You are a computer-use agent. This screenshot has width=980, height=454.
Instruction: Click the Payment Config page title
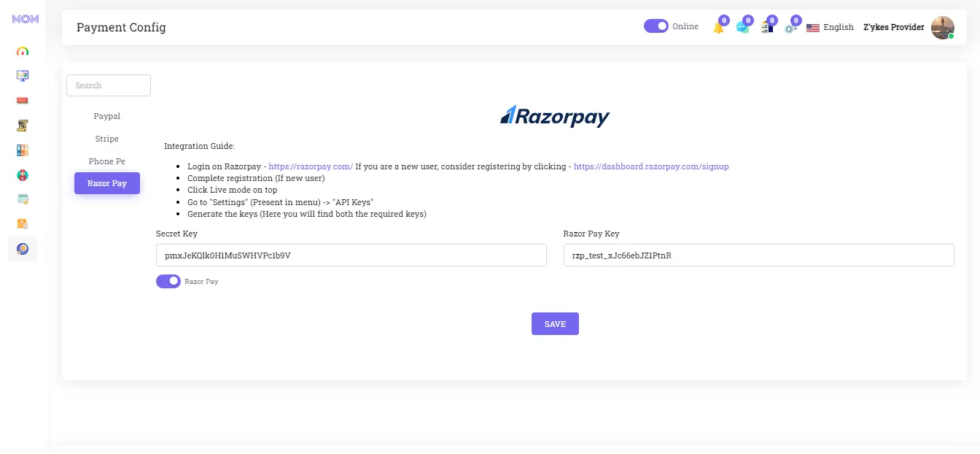pos(121,28)
